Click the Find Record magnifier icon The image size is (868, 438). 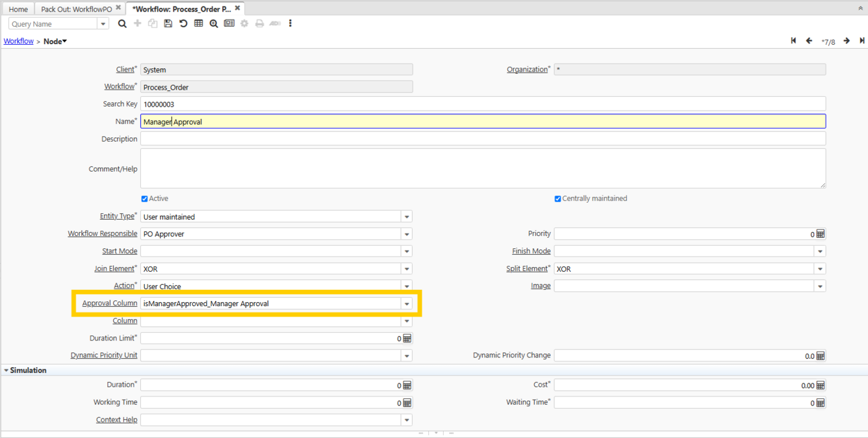coord(122,23)
